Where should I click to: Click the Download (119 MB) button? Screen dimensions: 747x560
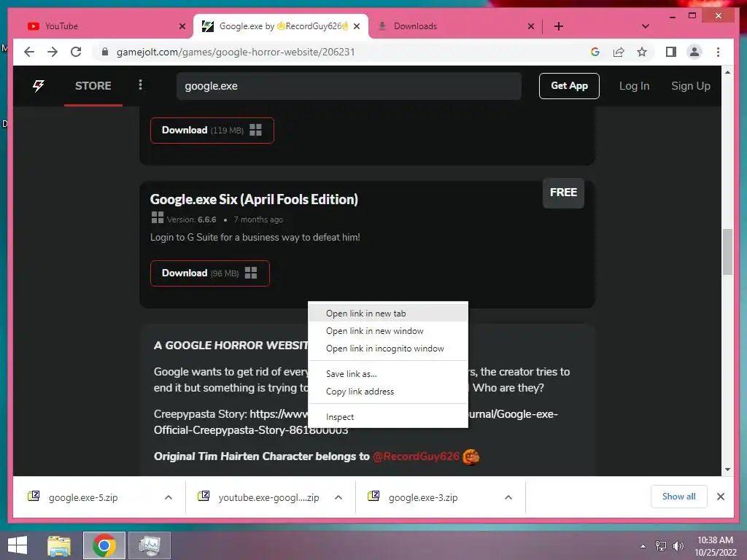click(x=212, y=130)
